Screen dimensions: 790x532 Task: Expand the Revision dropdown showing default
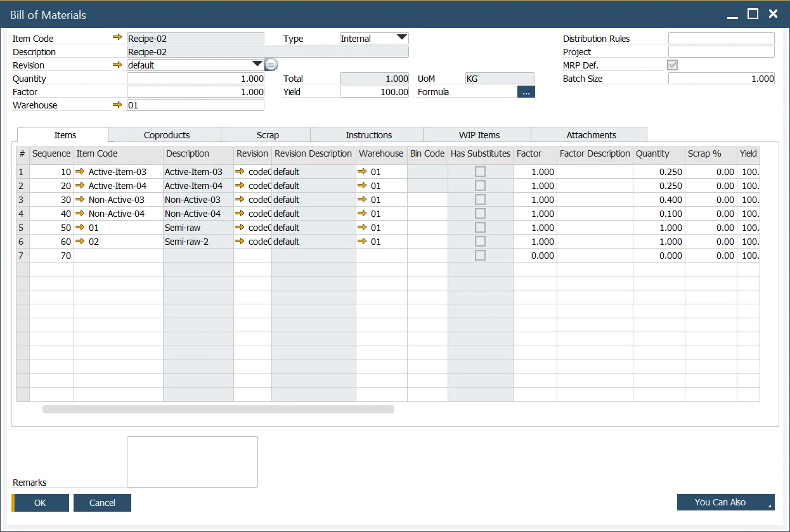(x=257, y=64)
